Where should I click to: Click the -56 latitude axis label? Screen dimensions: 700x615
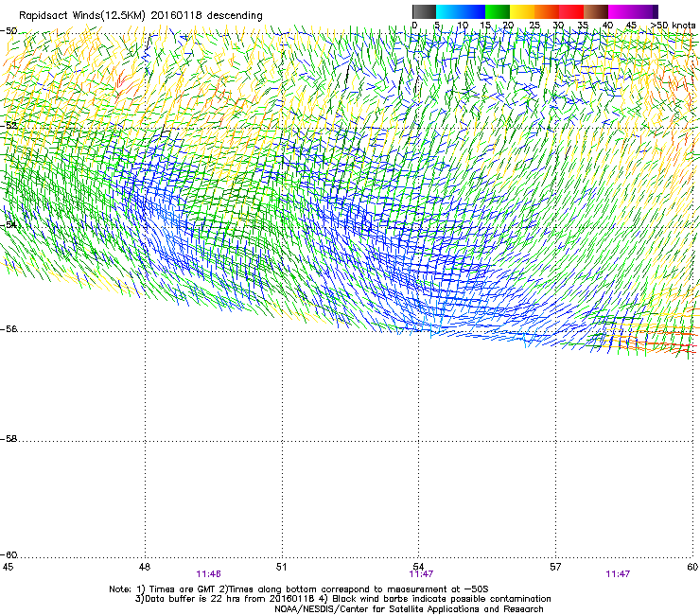(x=9, y=328)
